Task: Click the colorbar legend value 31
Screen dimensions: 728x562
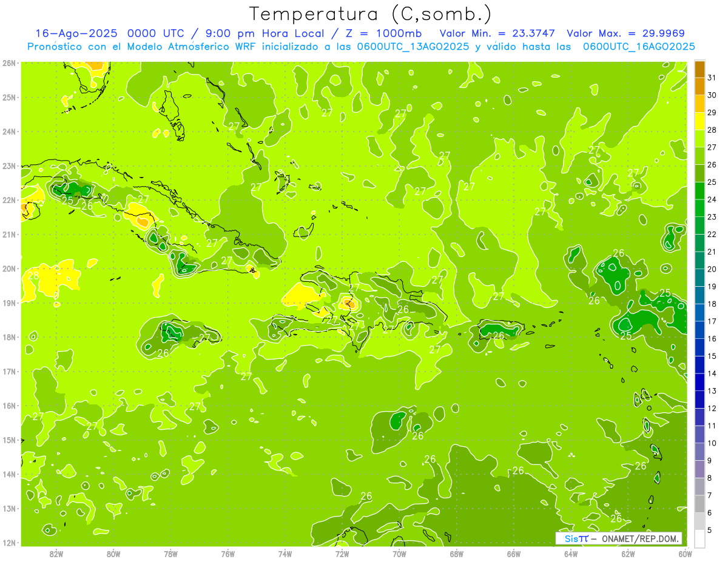Action: [x=712, y=78]
